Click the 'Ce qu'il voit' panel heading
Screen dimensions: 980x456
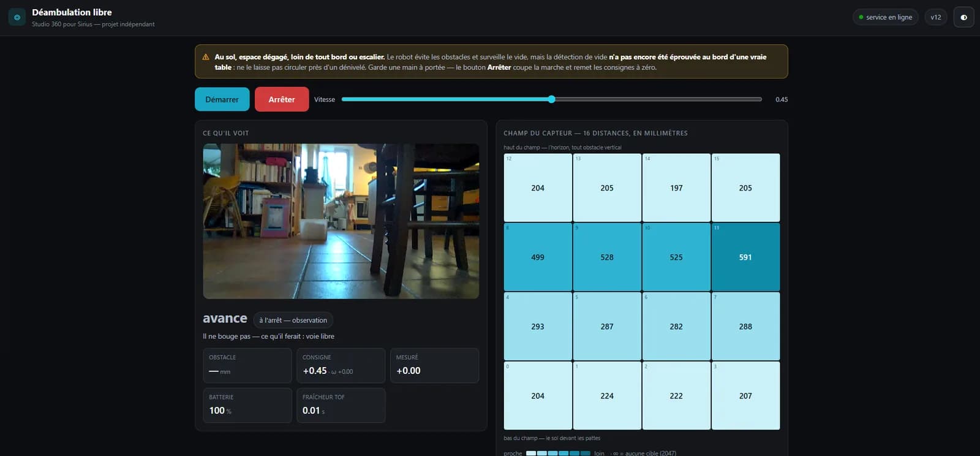pyautogui.click(x=226, y=133)
